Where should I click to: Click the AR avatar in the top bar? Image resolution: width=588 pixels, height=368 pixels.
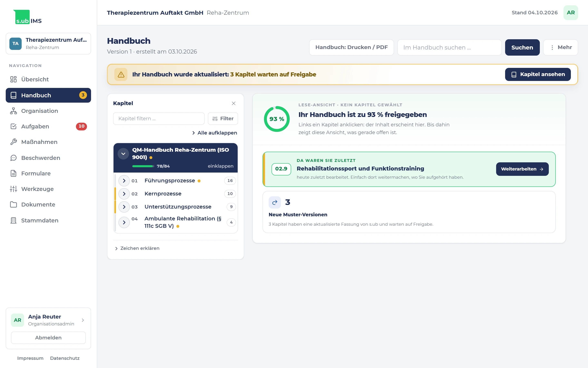tap(570, 13)
